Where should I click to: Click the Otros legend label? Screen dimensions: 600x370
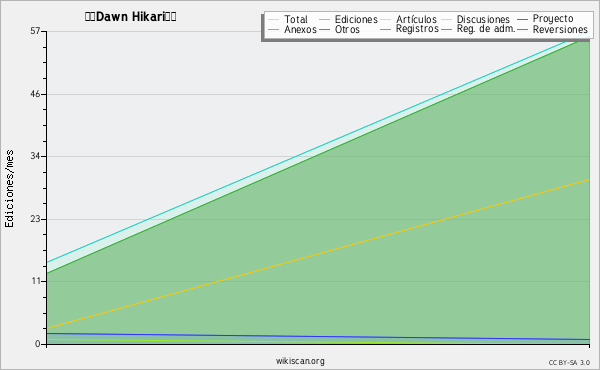click(x=347, y=29)
